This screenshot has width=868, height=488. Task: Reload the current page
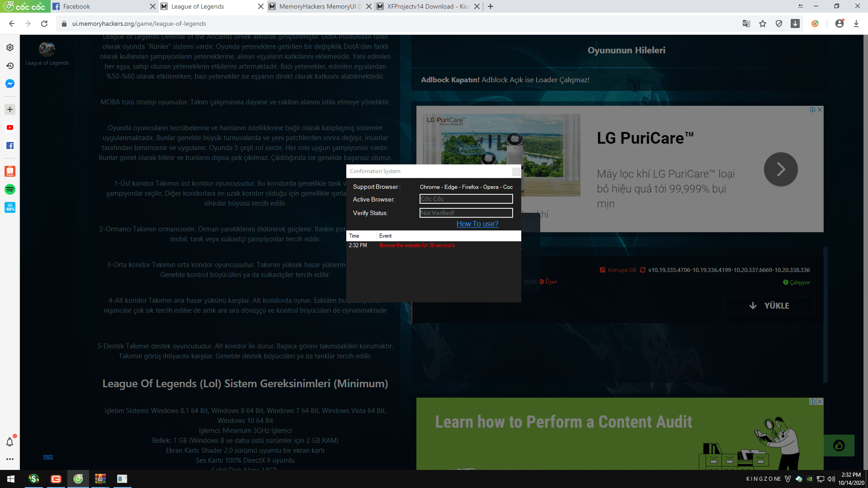pos(44,23)
